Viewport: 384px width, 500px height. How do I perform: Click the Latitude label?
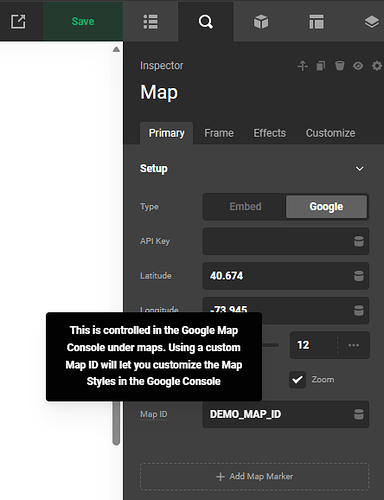[x=156, y=276]
